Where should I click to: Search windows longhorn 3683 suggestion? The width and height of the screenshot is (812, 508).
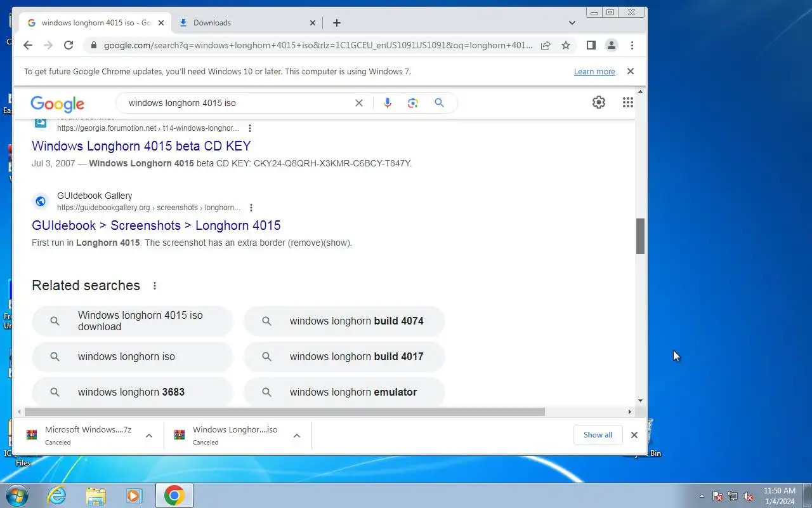click(133, 392)
